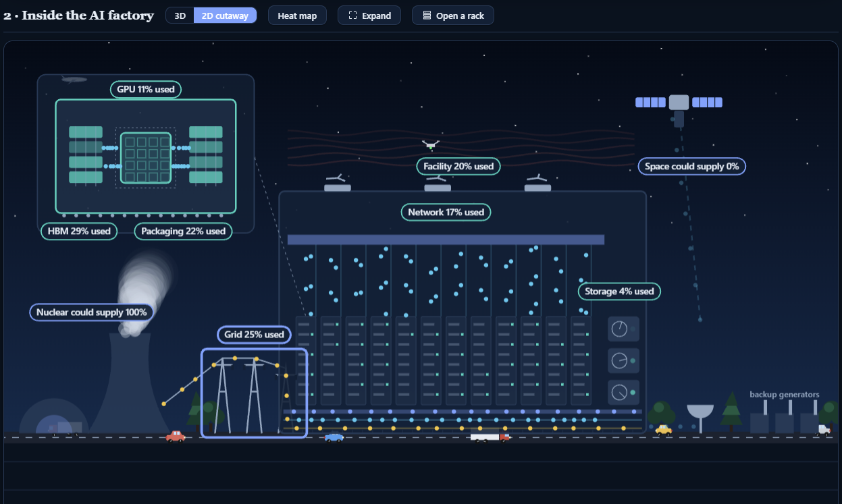
Task: Click the yellow car on the road
Action: pos(664,429)
